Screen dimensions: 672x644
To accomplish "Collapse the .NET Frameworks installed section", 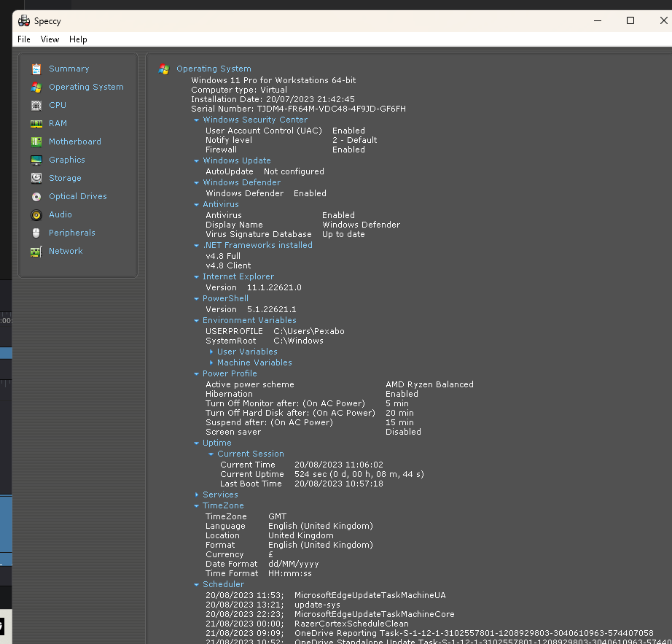I will [x=196, y=246].
